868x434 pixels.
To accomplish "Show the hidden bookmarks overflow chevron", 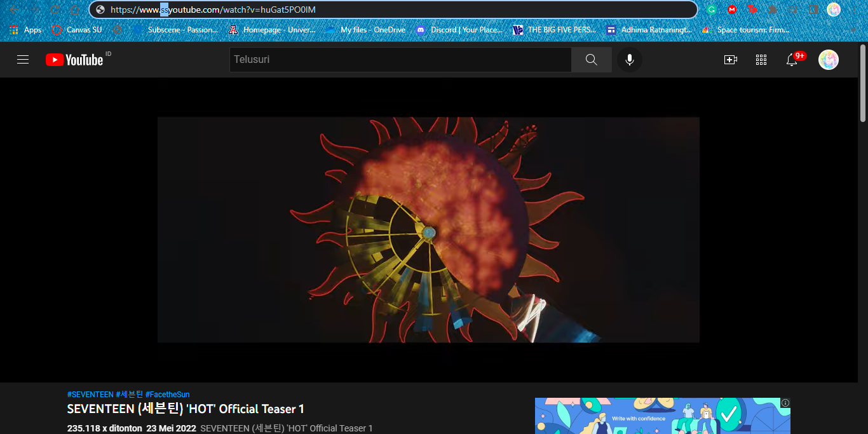I will (853, 30).
